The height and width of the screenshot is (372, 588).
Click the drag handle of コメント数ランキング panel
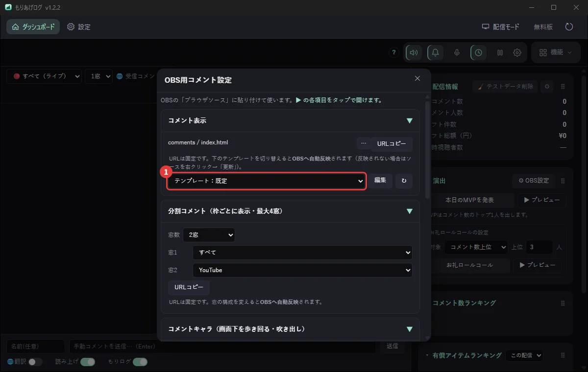coord(563,303)
